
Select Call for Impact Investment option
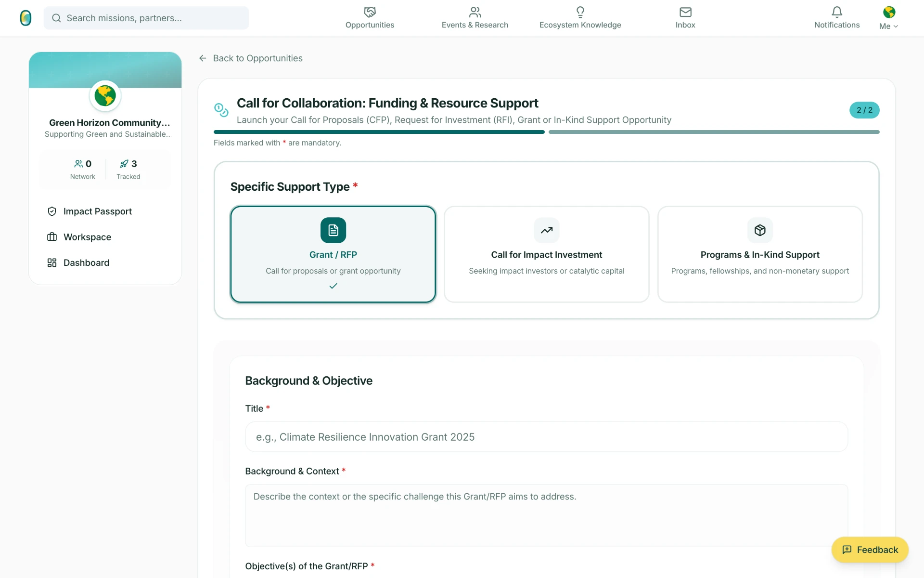point(547,254)
